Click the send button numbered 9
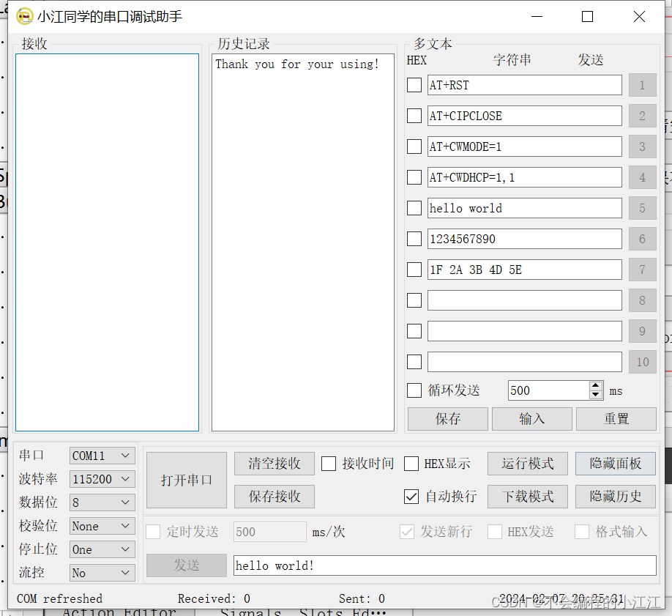 coord(643,331)
